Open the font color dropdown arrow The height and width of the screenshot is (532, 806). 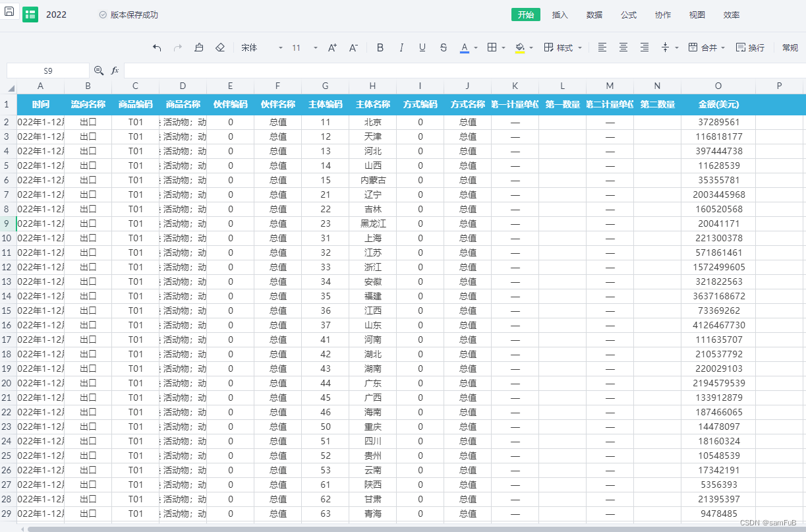[x=476, y=47]
